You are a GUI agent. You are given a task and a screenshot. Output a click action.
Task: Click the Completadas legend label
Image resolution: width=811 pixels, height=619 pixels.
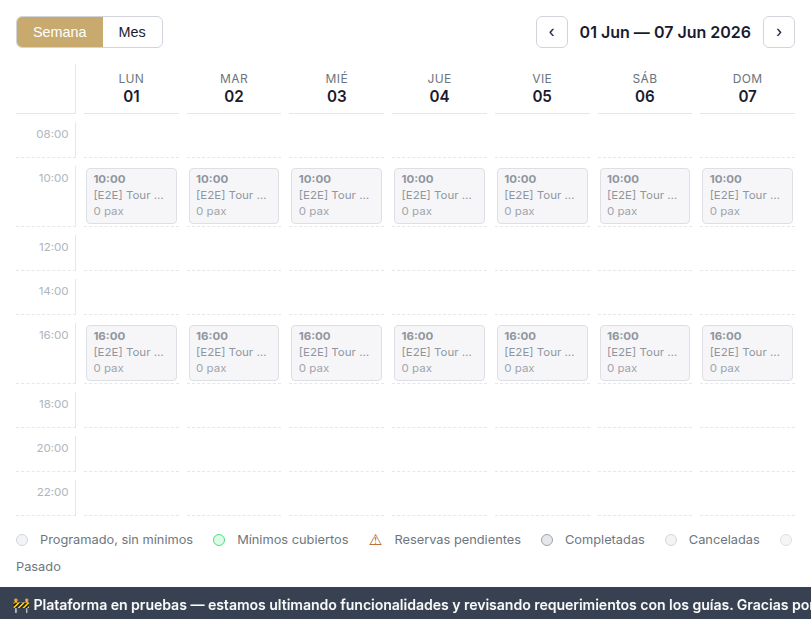coord(605,540)
